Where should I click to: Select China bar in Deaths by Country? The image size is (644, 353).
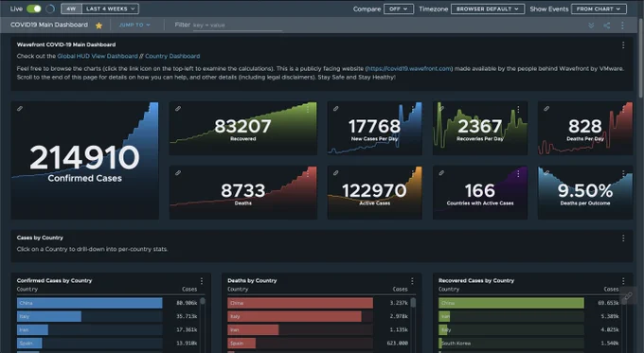point(300,303)
